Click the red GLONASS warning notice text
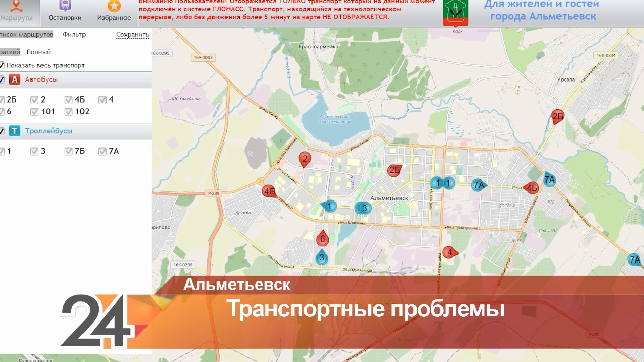This screenshot has height=362, width=644. [287, 10]
